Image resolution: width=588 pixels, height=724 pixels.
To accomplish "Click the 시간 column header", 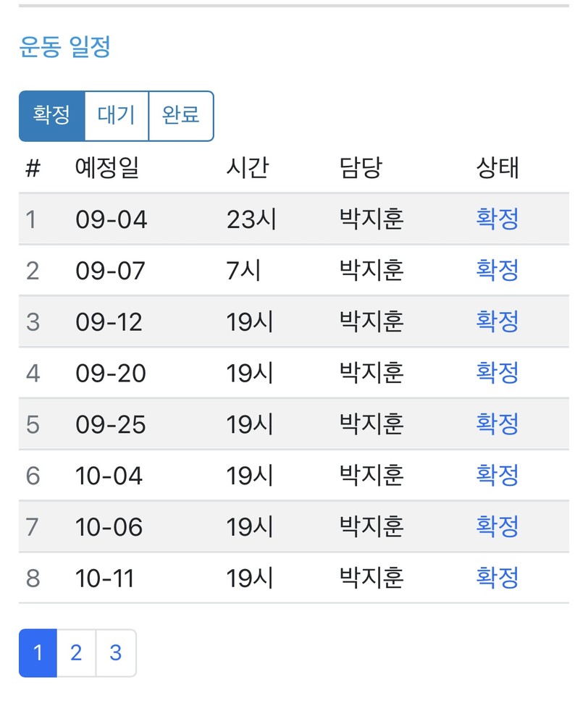I will tap(248, 168).
